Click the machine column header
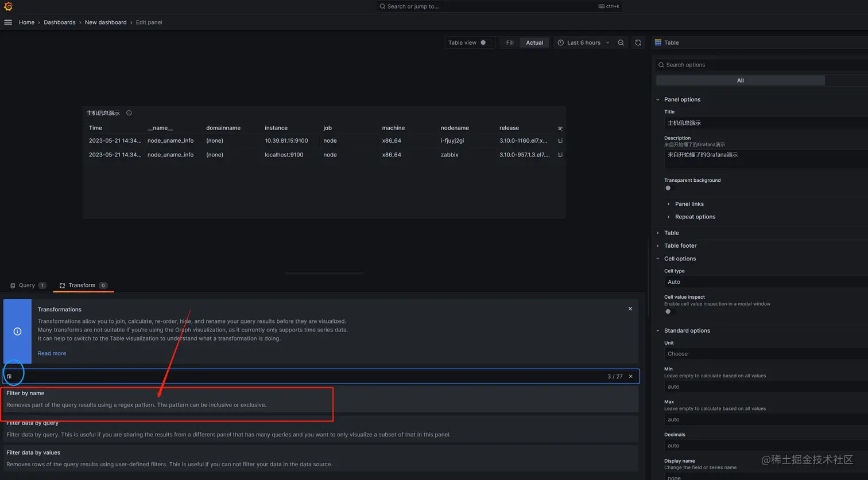Image resolution: width=868 pixels, height=480 pixels. pyautogui.click(x=393, y=128)
